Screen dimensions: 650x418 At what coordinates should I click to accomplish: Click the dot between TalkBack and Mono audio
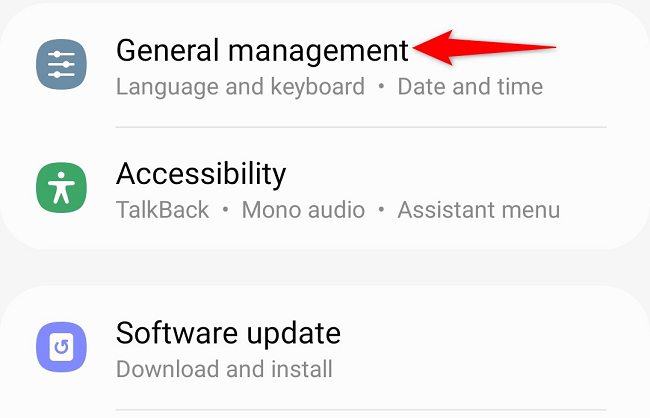pyautogui.click(x=225, y=211)
